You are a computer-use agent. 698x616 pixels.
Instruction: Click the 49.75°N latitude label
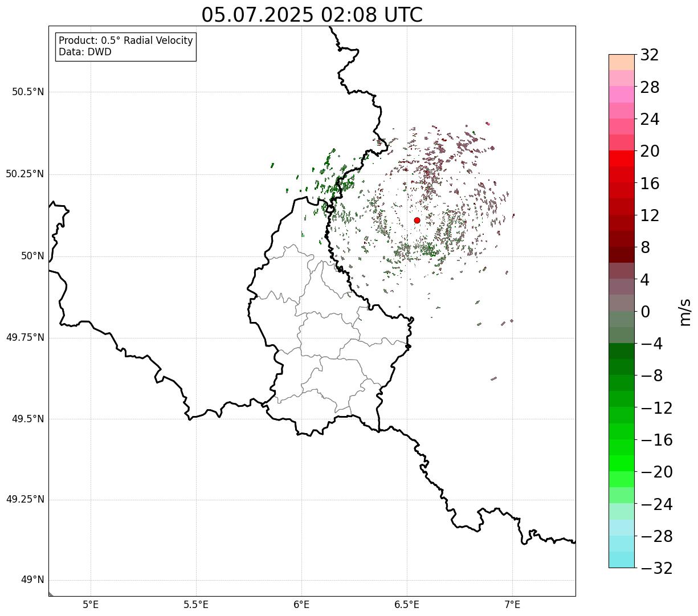25,337
